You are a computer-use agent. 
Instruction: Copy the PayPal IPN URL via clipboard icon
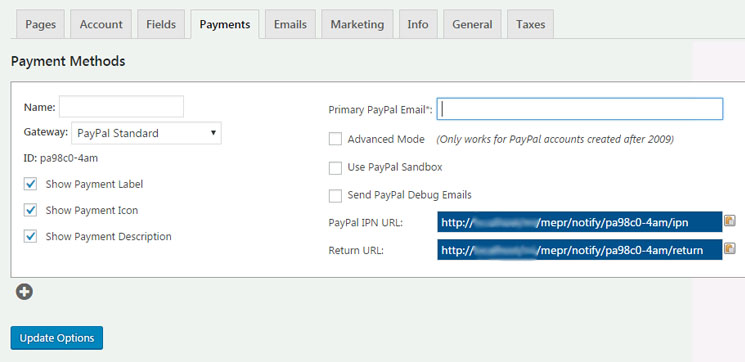(x=730, y=220)
